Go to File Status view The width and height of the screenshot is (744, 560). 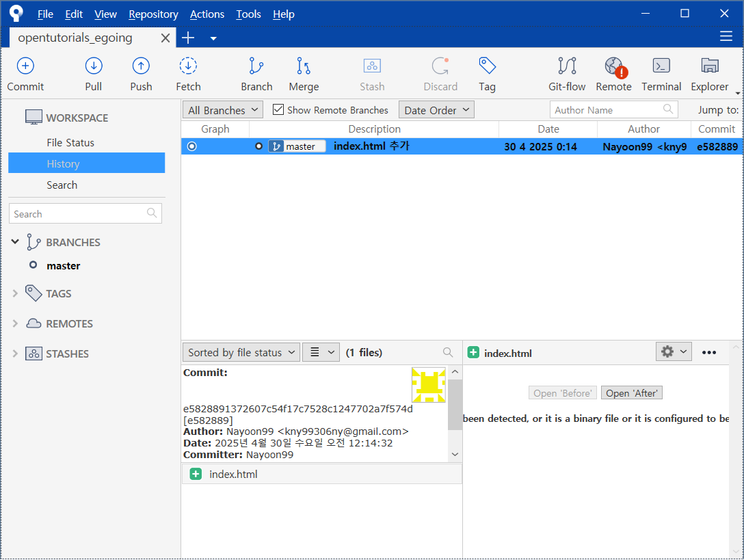[x=70, y=142]
